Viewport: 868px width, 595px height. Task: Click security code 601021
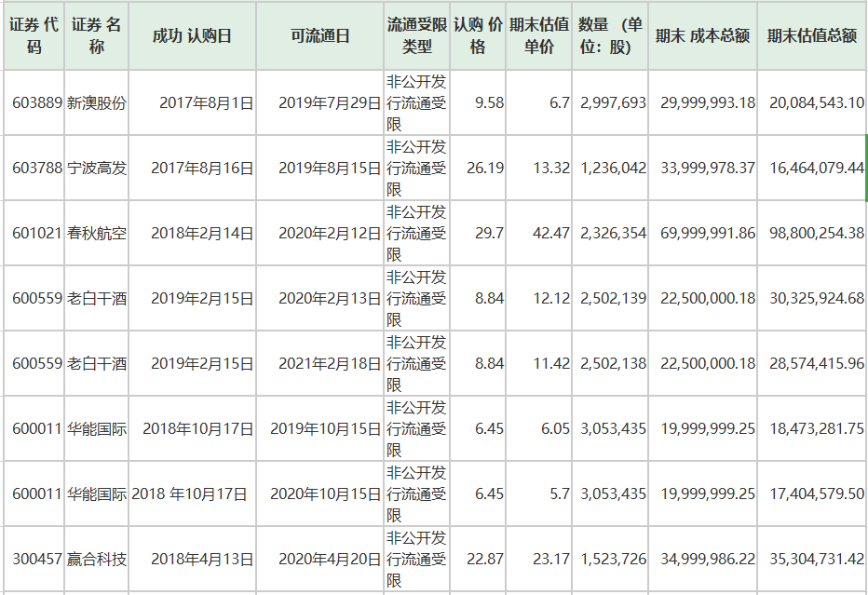[36, 233]
